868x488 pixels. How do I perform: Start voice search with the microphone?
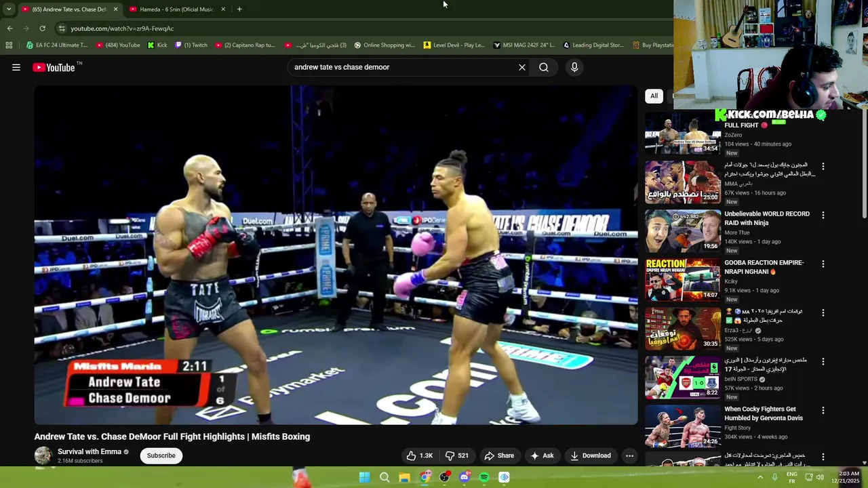pyautogui.click(x=574, y=67)
